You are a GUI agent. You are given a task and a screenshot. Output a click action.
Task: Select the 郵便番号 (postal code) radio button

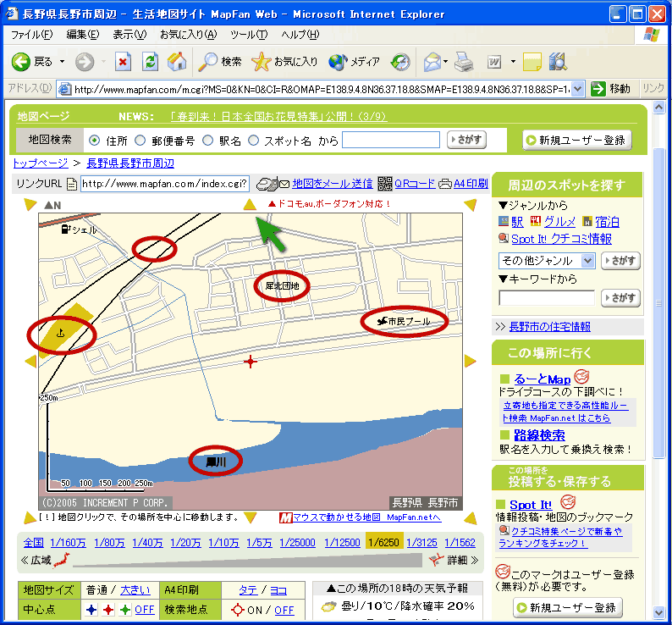coord(140,141)
